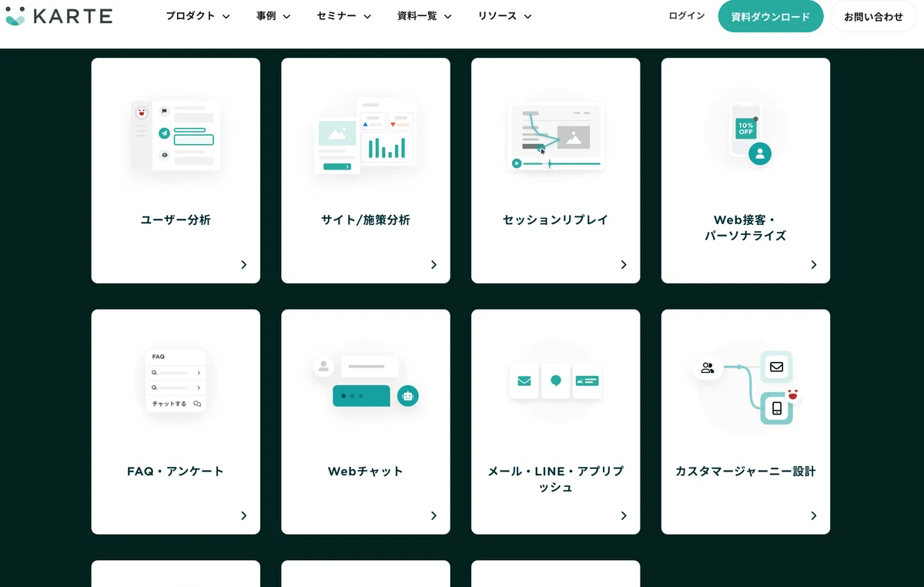Expand the セミナー navigation menu
The height and width of the screenshot is (587, 924).
pyautogui.click(x=344, y=16)
